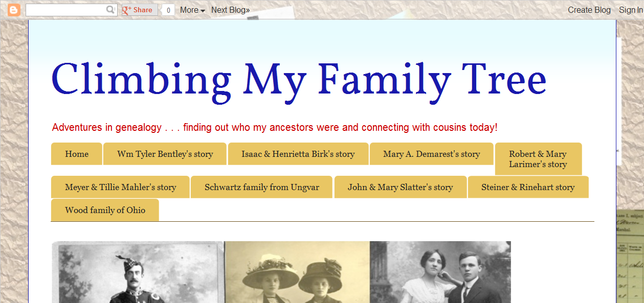Select John & Mary Slatter's story
The width and height of the screenshot is (644, 303).
[x=400, y=187]
